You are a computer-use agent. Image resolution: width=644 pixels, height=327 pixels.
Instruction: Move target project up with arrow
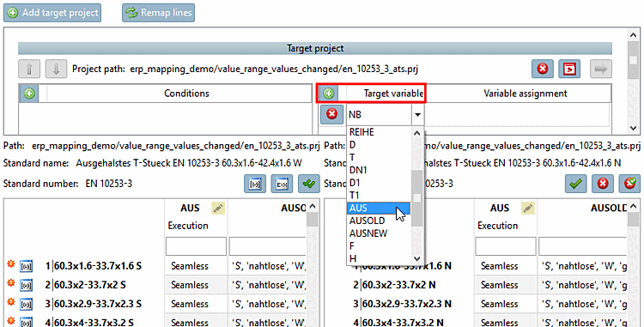coord(29,69)
